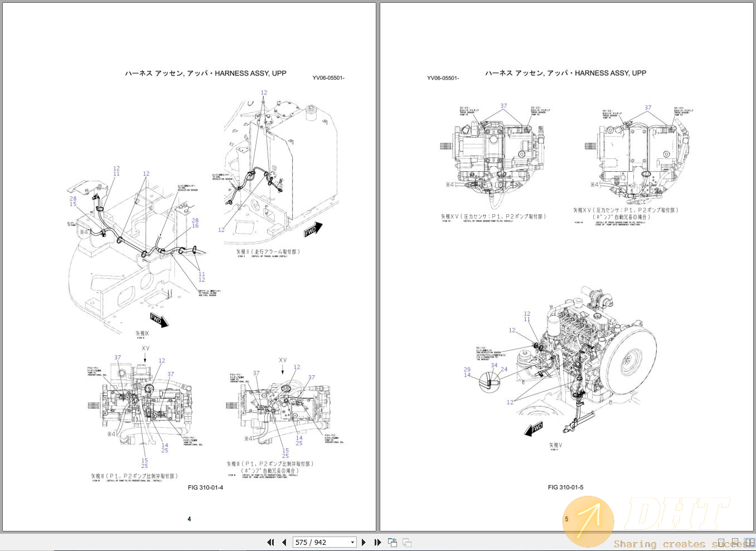Viewport: 756px width, 551px height.
Task: Click part number 16 in view IX diagram
Action: 195,225
